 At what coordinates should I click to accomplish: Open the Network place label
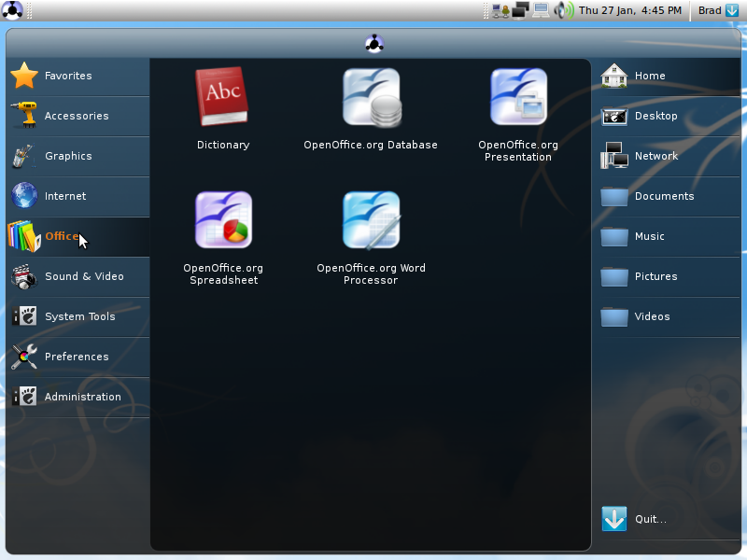point(656,156)
